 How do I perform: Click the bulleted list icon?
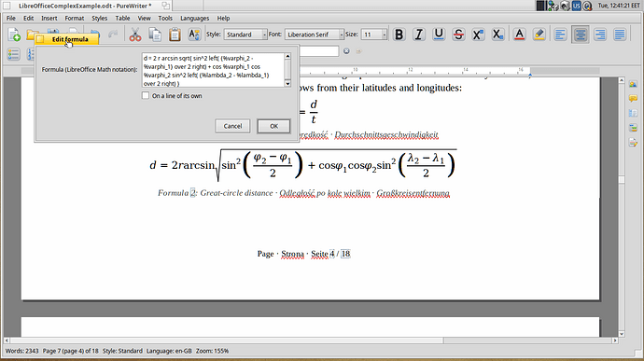[14, 54]
